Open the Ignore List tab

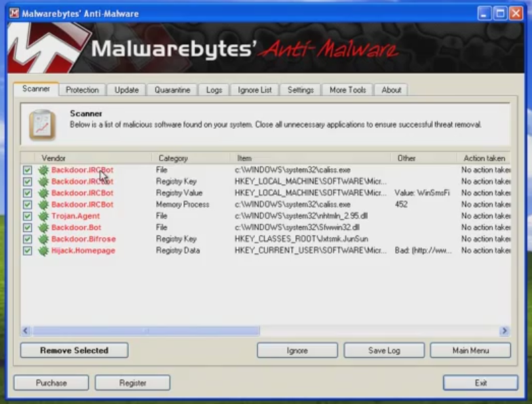coord(254,89)
